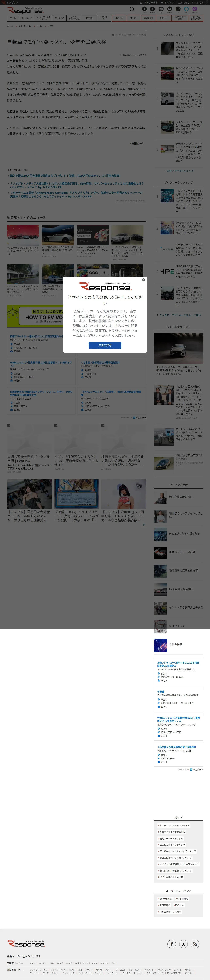Select カーライフ navigation tab
210x980 pixels.
pyautogui.click(x=60, y=18)
